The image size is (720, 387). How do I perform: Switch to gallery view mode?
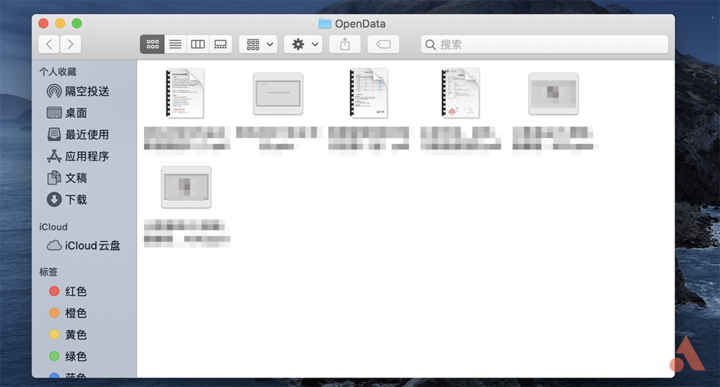220,45
